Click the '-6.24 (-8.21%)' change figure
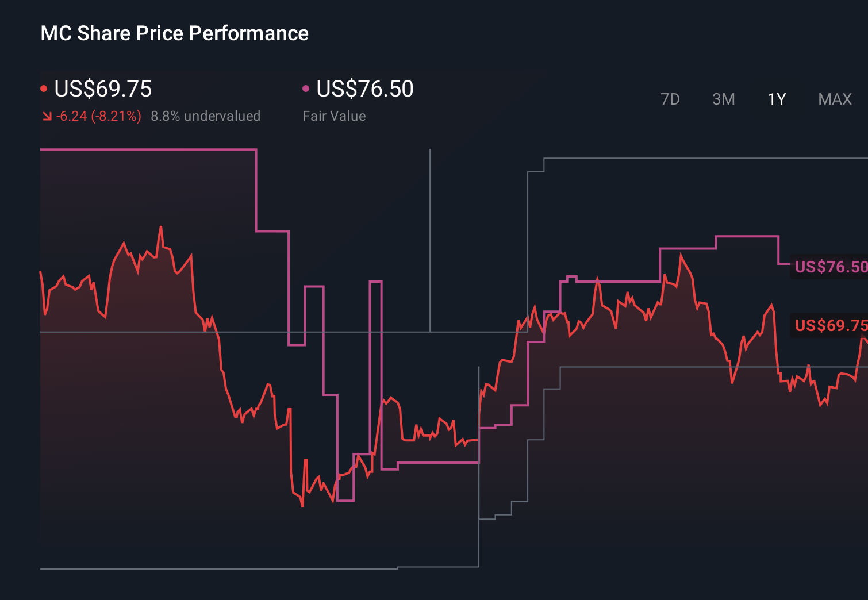This screenshot has height=600, width=868. coord(98,116)
